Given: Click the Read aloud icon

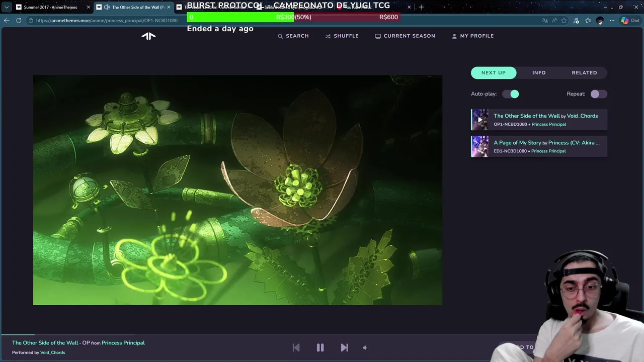Looking at the screenshot, I should pyautogui.click(x=554, y=21).
